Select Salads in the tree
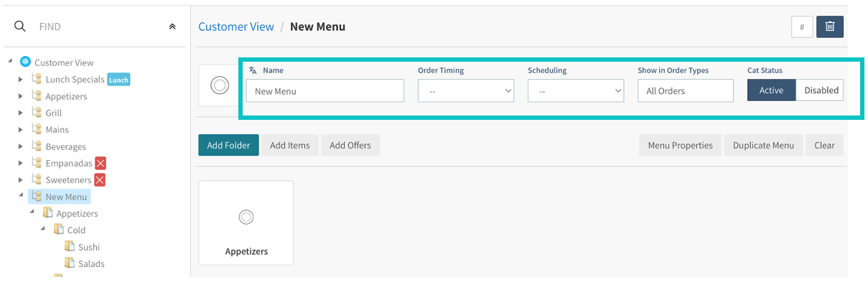The width and height of the screenshot is (868, 282). [x=91, y=263]
